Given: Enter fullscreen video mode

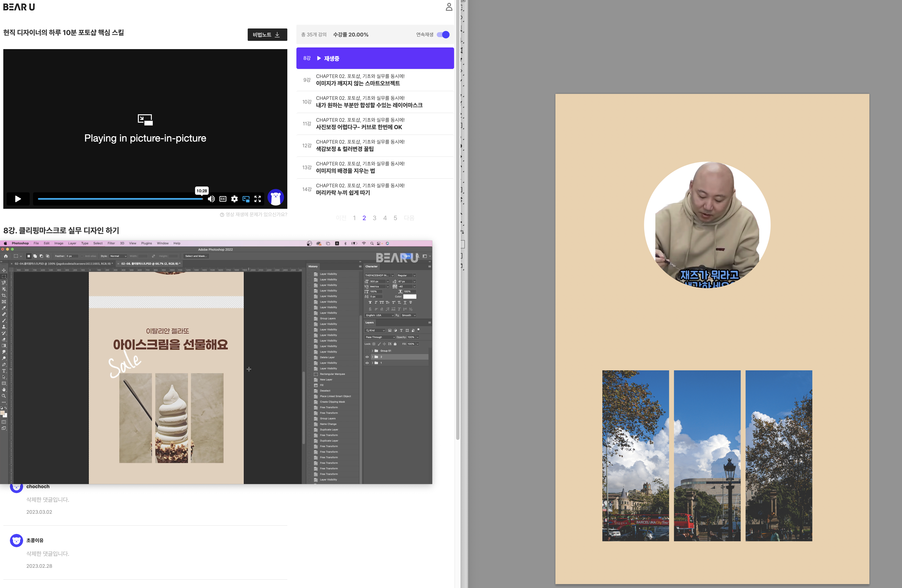Looking at the screenshot, I should (258, 199).
